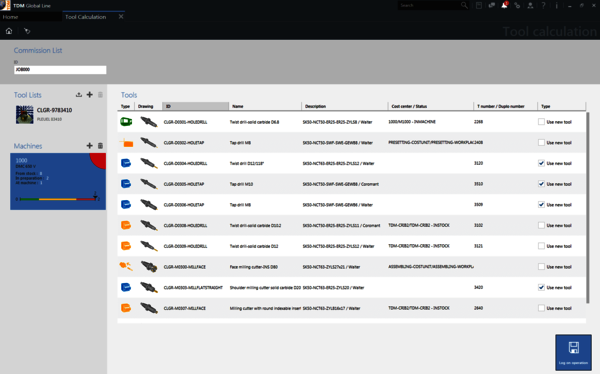Click the magnifier icon in the search box

(x=464, y=5)
